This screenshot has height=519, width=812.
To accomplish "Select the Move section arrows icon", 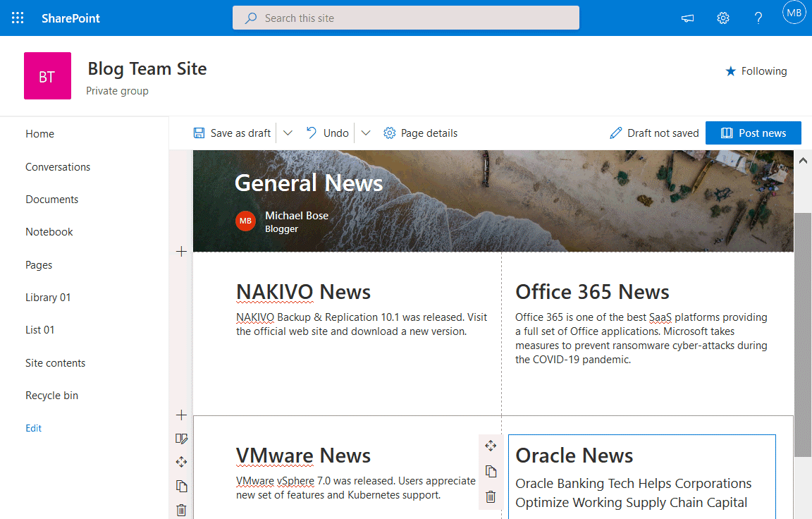I will 181,462.
